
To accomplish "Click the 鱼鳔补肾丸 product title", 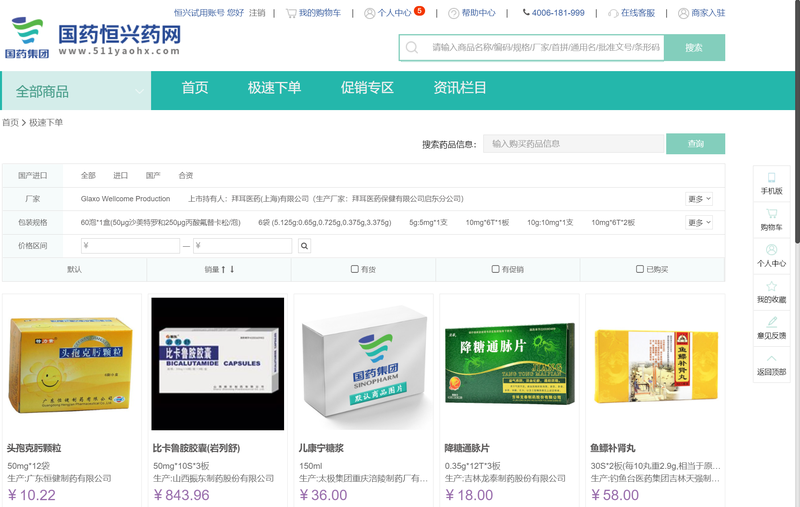I will [613, 448].
